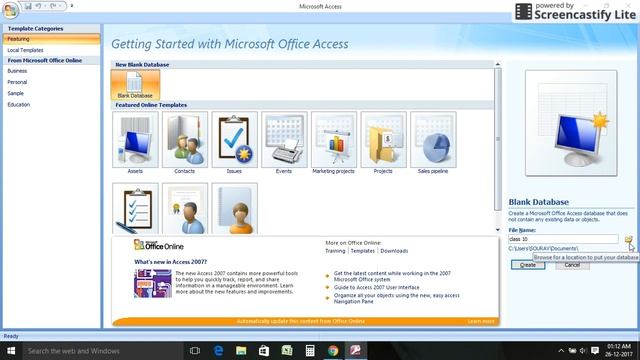Open the Education templates category

tap(19, 104)
